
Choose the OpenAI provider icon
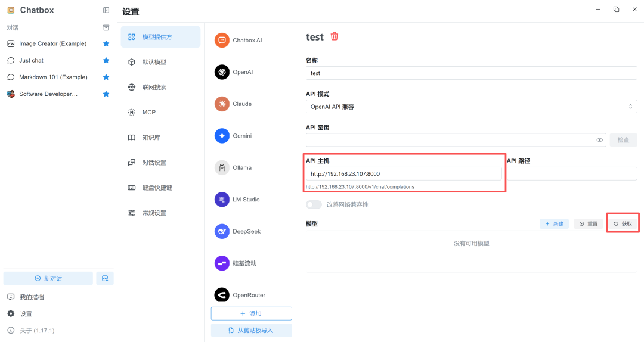click(222, 72)
